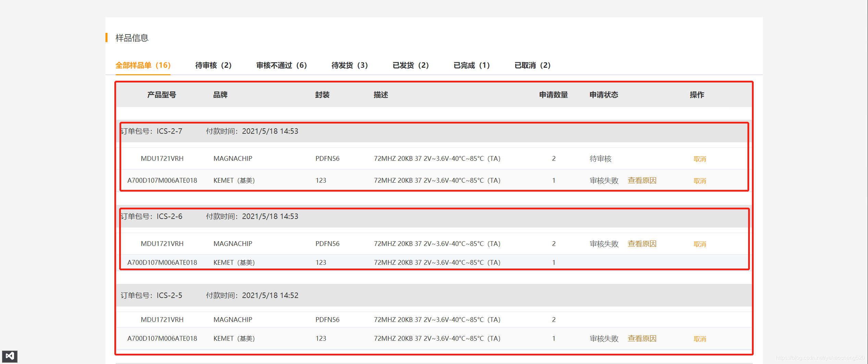Screen dimensions: 868x364
Task: Click KEMET (基美) brand in order ICS-2-5
Action: pos(234,338)
